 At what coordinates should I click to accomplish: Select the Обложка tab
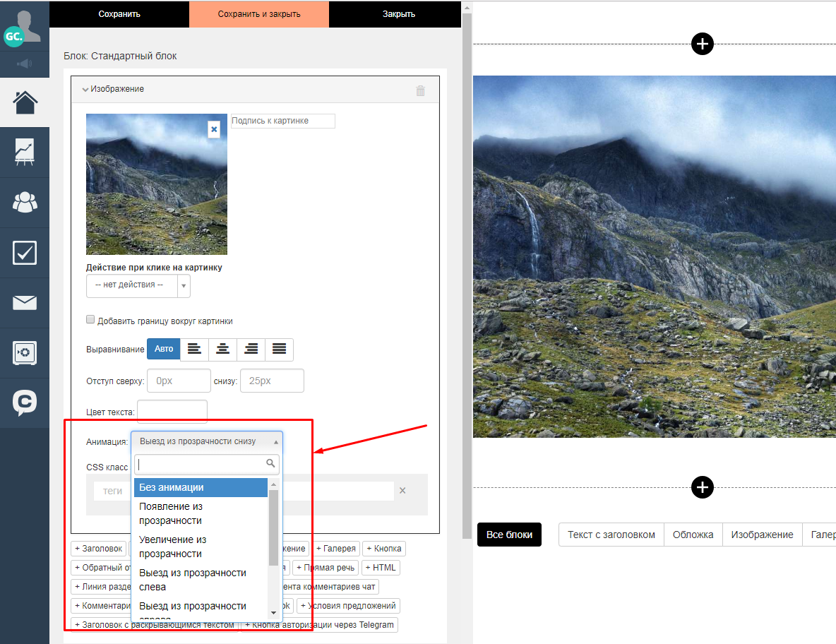693,534
